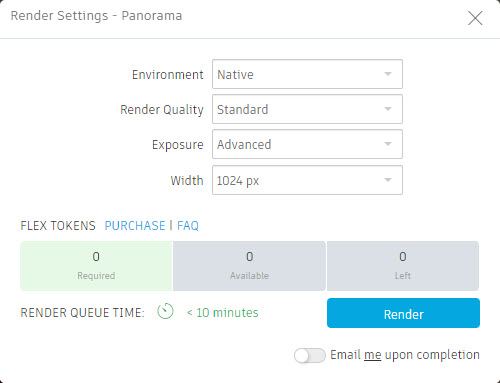This screenshot has width=500, height=383.
Task: Click the blue Render button
Action: (403, 313)
